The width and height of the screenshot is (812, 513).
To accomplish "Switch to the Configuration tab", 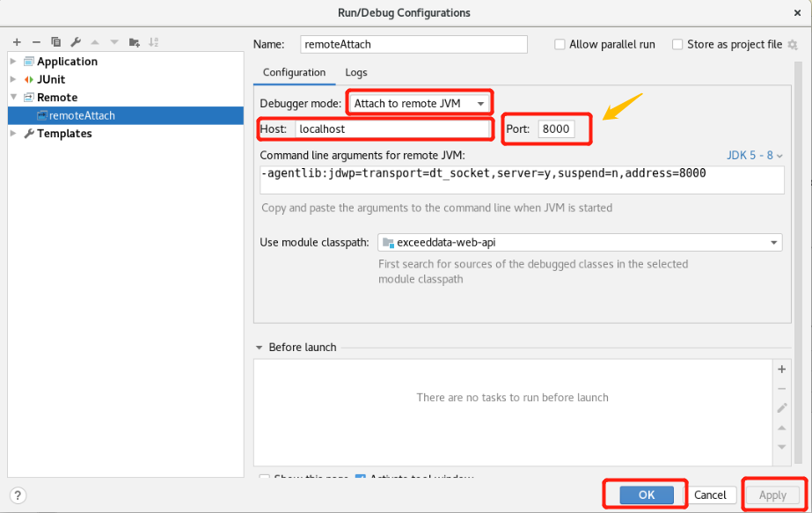I will 294,72.
